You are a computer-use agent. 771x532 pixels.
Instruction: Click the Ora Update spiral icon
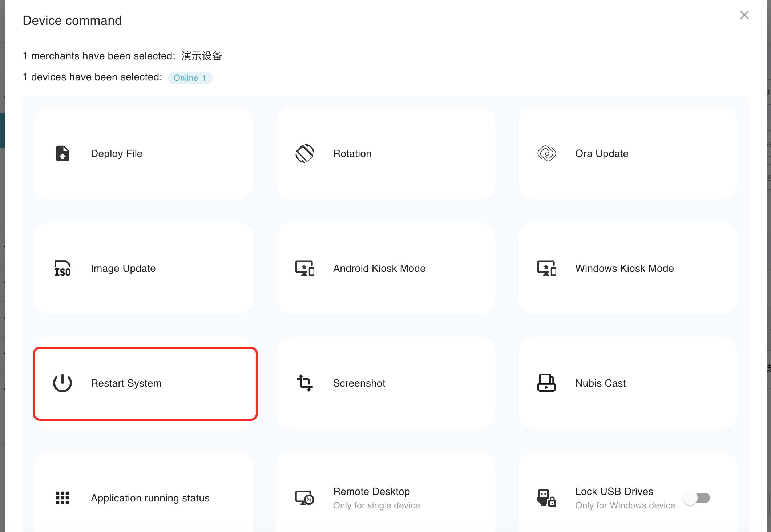click(546, 153)
